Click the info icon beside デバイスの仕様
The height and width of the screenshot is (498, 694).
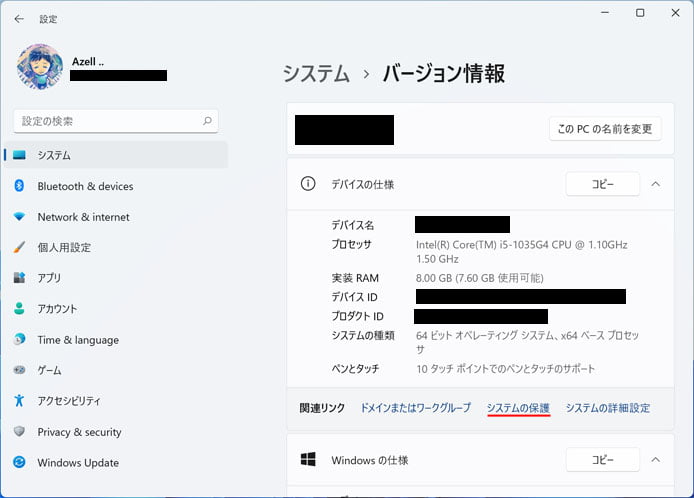[308, 184]
